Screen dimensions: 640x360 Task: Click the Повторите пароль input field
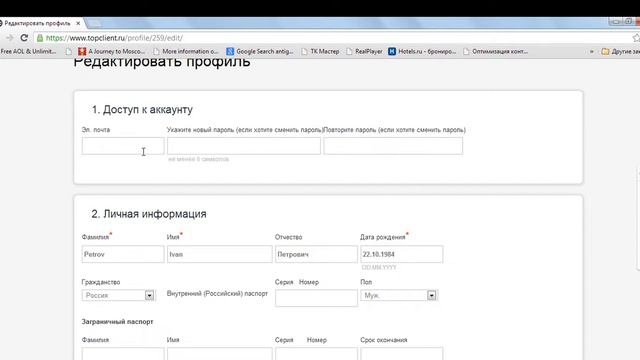click(x=393, y=146)
